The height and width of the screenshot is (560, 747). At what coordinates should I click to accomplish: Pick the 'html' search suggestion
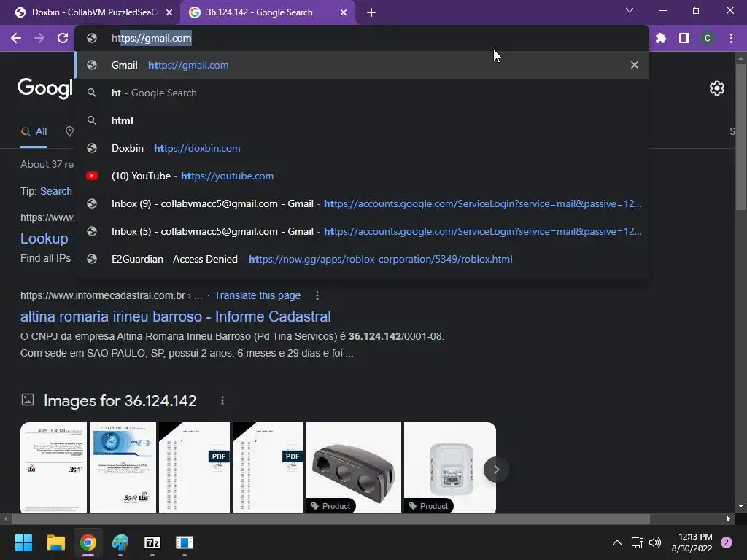362,120
